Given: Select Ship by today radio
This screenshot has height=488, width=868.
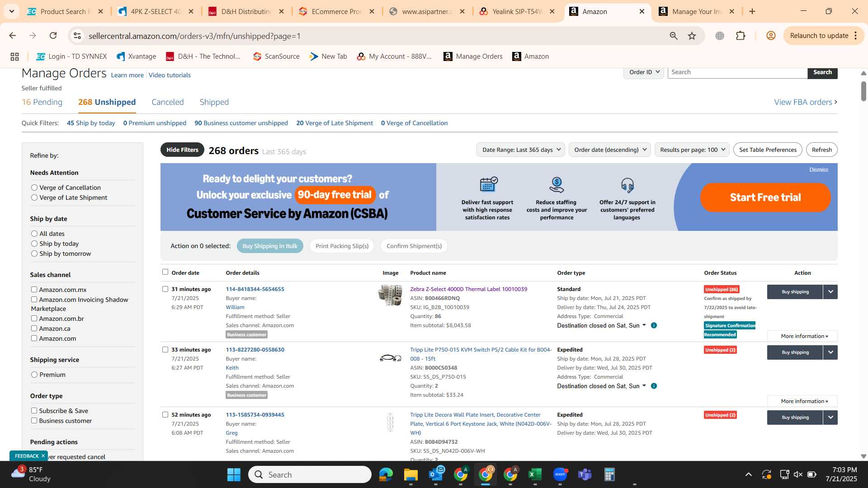Looking at the screenshot, I should (x=34, y=244).
